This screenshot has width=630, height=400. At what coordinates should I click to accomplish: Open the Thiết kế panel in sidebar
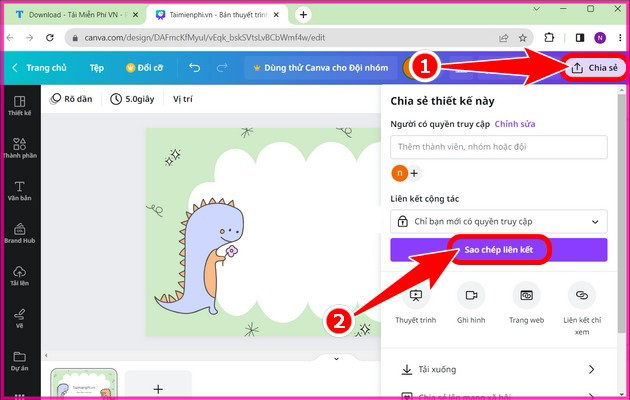coord(20,105)
